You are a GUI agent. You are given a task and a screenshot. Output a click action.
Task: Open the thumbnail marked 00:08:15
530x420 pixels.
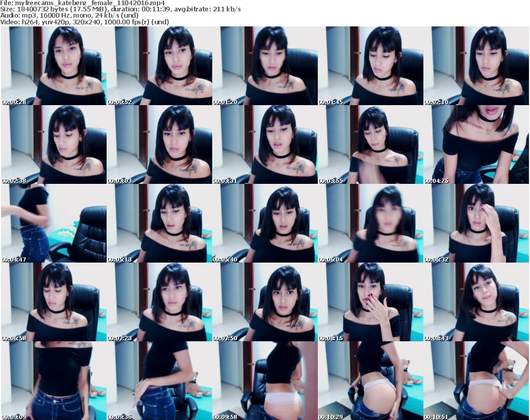click(370, 302)
